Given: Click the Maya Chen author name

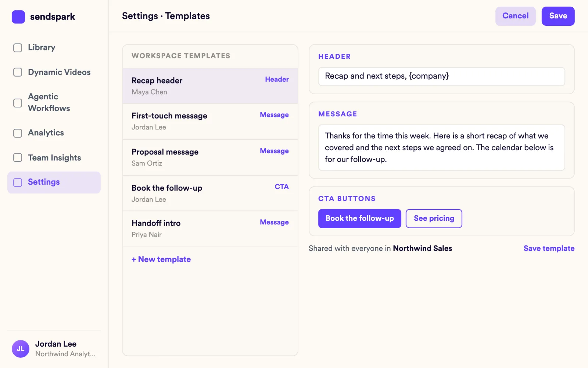Looking at the screenshot, I should (x=149, y=92).
